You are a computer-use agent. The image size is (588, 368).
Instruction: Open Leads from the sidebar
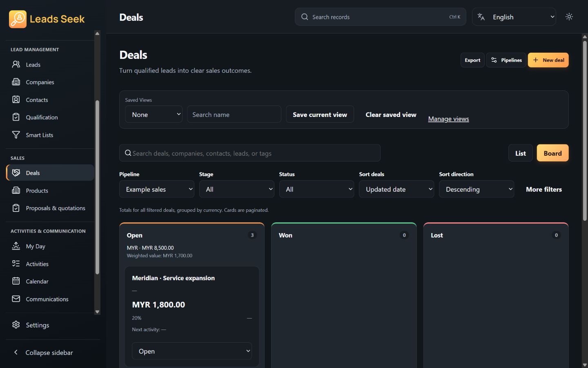click(x=50, y=65)
